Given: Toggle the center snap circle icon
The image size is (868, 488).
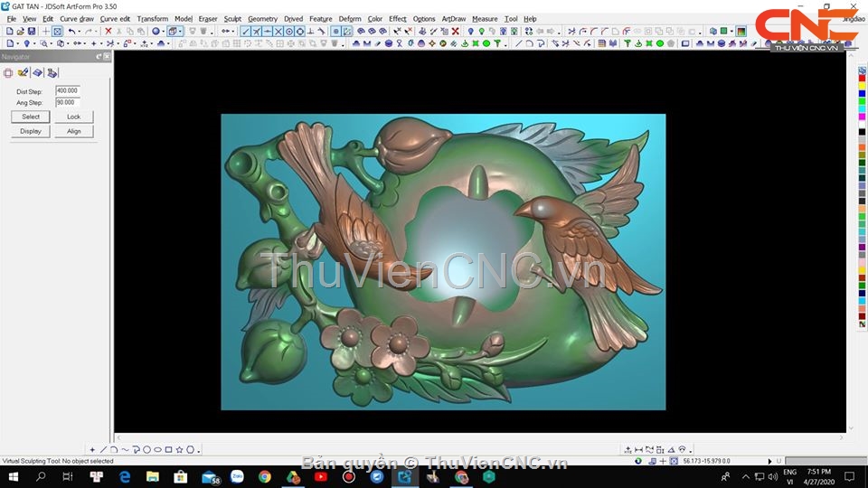Looking at the screenshot, I should 289,32.
